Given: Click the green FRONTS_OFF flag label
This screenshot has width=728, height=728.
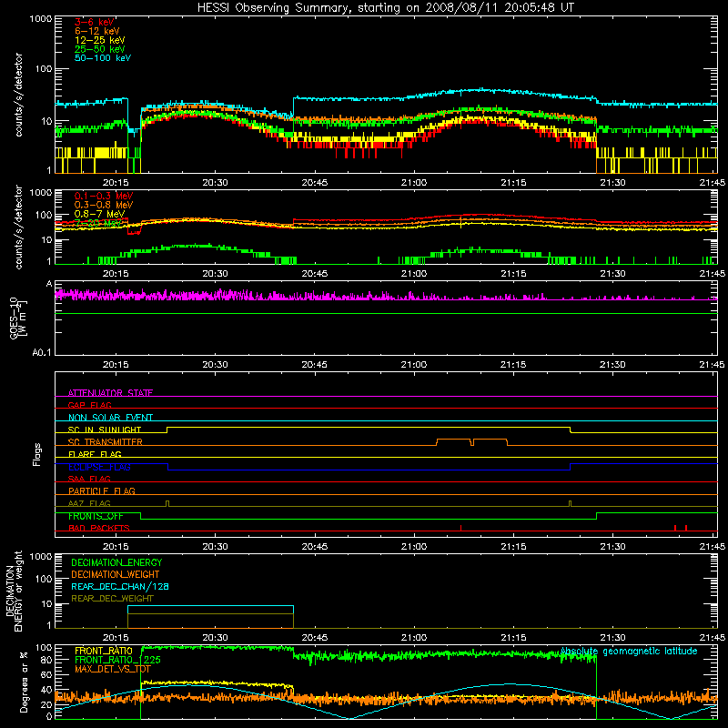Looking at the screenshot, I should click(x=96, y=516).
